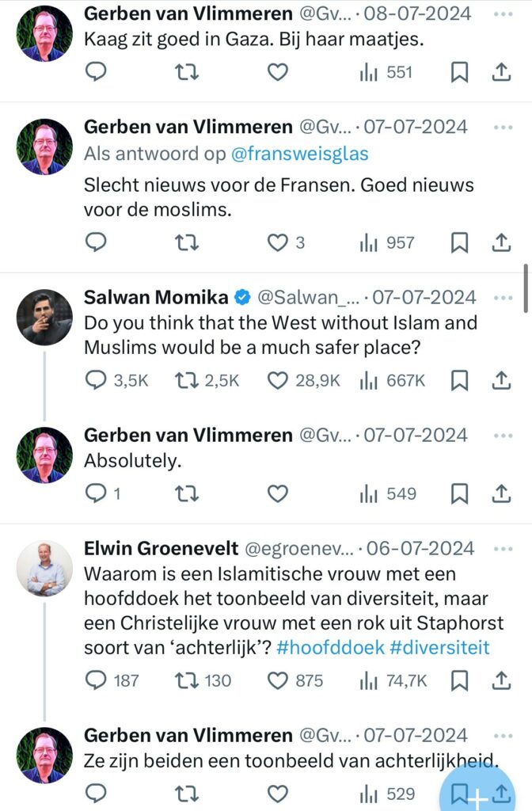This screenshot has height=811, width=532.
Task: Share the 'Absolutely.' reply tweet
Action: pyautogui.click(x=500, y=493)
